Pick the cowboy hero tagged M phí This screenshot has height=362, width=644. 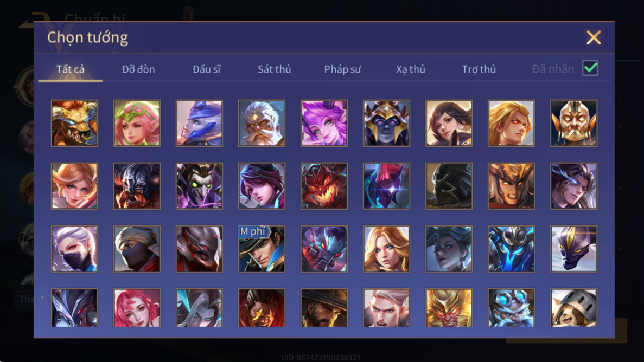point(262,249)
